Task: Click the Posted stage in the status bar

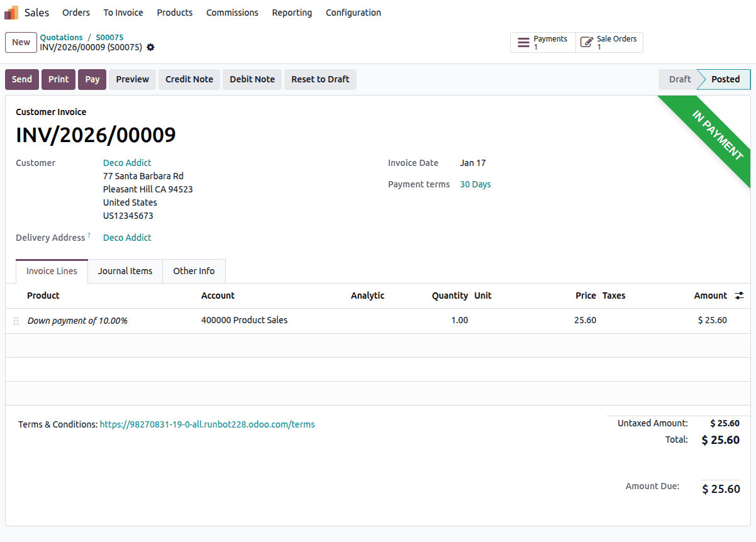Action: (x=723, y=79)
